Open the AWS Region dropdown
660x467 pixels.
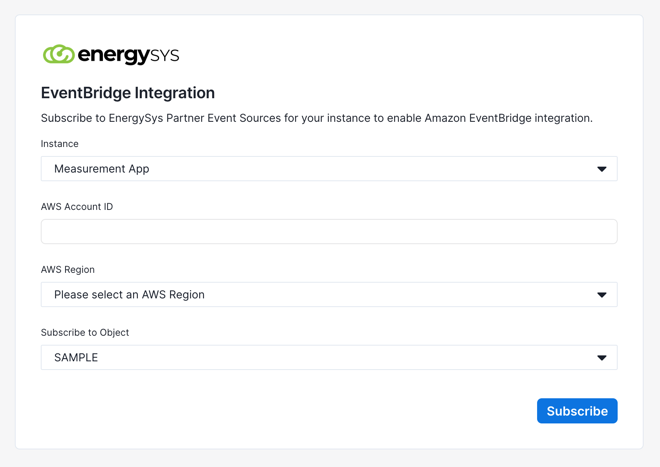[329, 295]
